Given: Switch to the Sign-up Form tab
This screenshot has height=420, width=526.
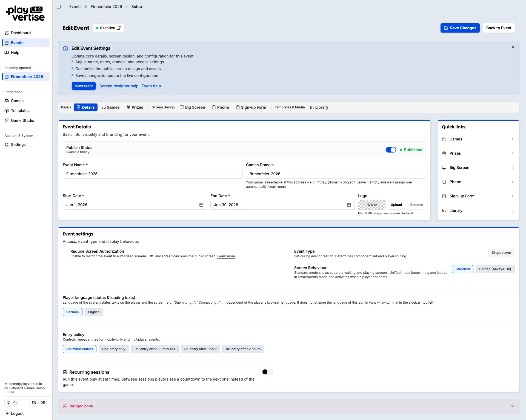Looking at the screenshot, I should 251,107.
